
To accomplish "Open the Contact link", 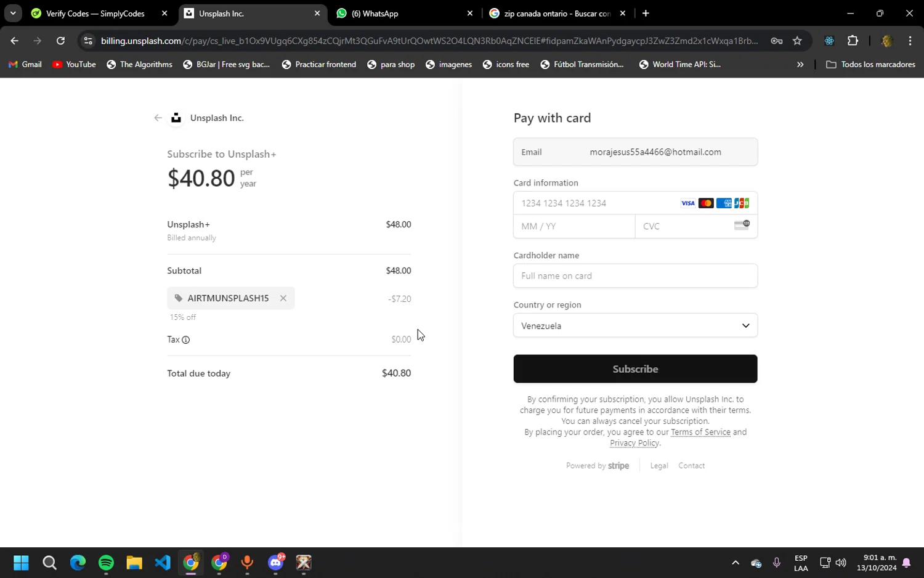I will pyautogui.click(x=691, y=466).
